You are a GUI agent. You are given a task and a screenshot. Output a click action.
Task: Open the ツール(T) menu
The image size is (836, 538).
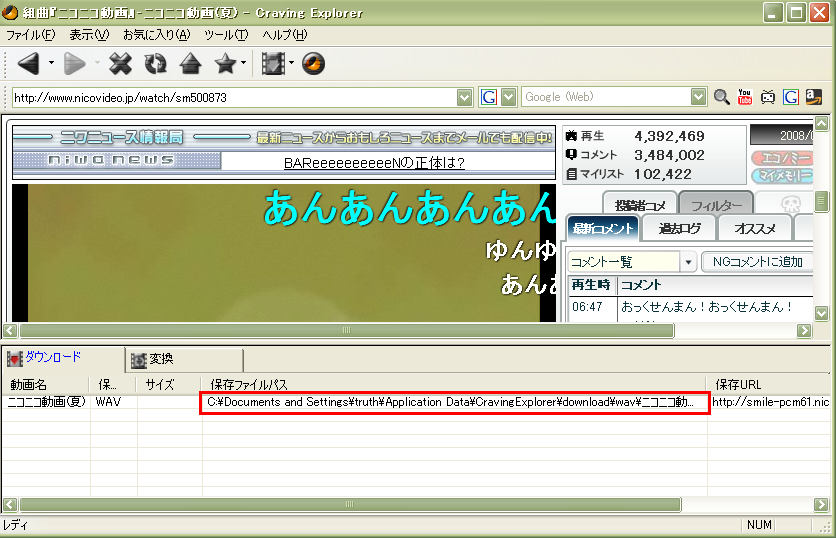point(226,35)
